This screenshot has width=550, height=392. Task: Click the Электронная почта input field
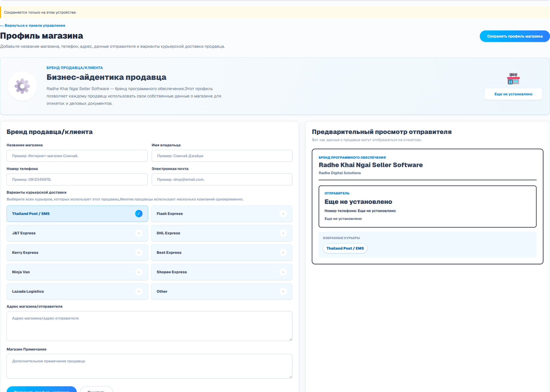(222, 180)
